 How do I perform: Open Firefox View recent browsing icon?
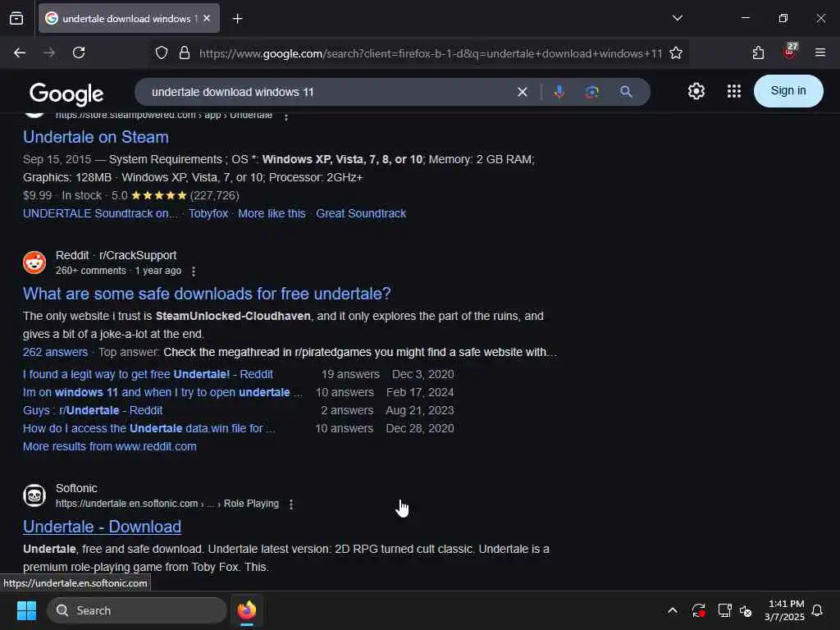pos(16,18)
